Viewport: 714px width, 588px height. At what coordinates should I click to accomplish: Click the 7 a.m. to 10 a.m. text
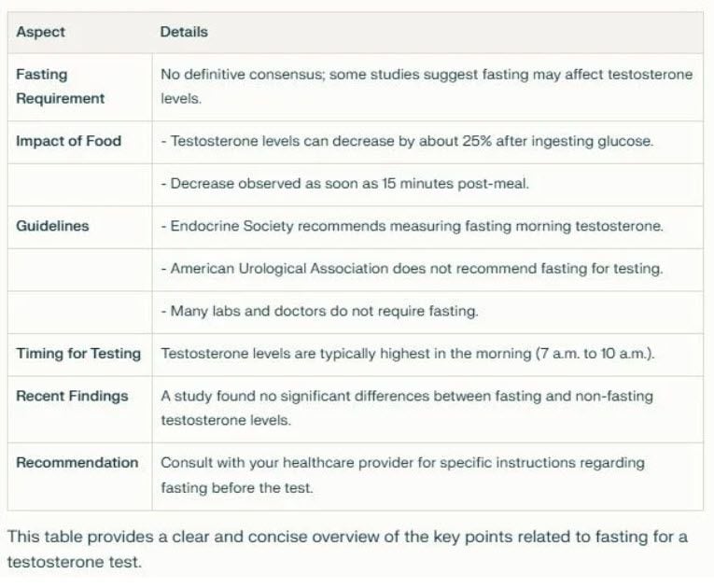(x=595, y=354)
